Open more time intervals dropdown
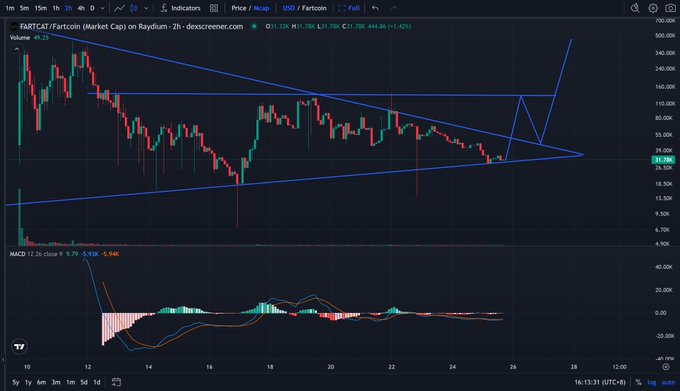 tap(102, 8)
